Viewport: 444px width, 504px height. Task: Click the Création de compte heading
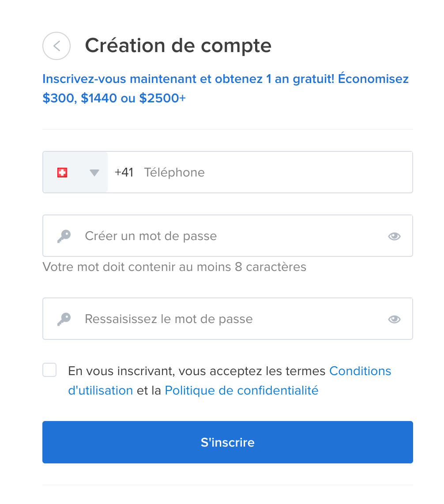pyautogui.click(x=178, y=45)
